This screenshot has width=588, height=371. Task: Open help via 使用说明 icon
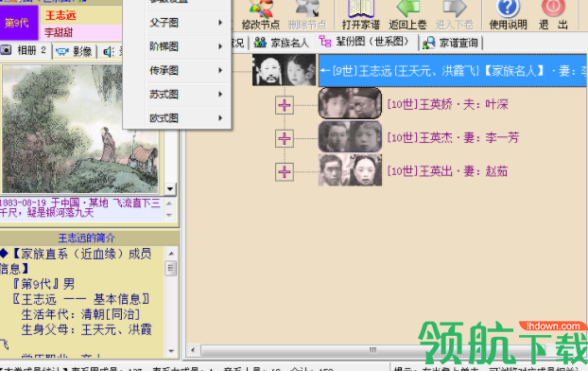(x=508, y=15)
